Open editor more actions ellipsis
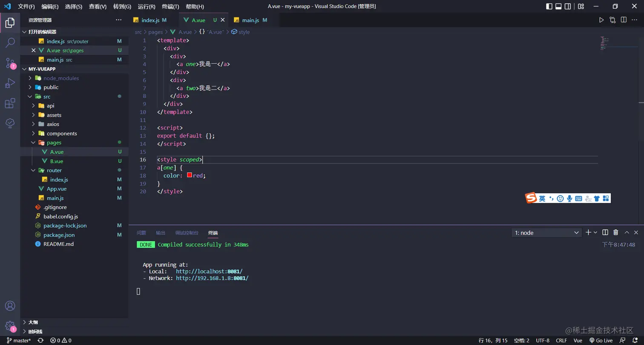 pyautogui.click(x=635, y=20)
